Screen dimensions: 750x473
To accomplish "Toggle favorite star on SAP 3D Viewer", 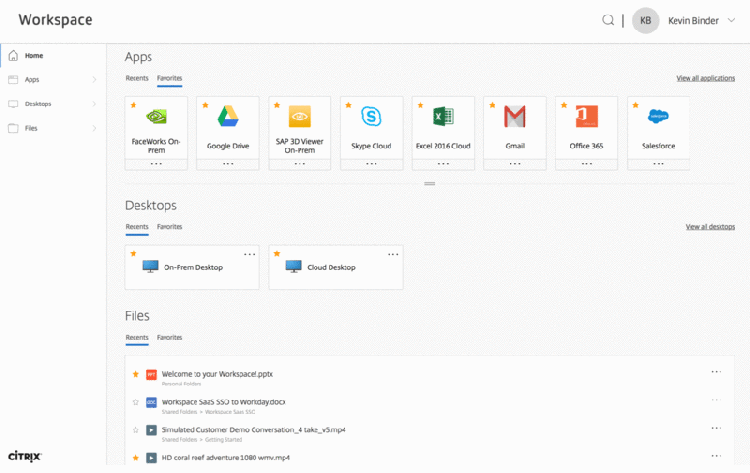I will coord(277,105).
